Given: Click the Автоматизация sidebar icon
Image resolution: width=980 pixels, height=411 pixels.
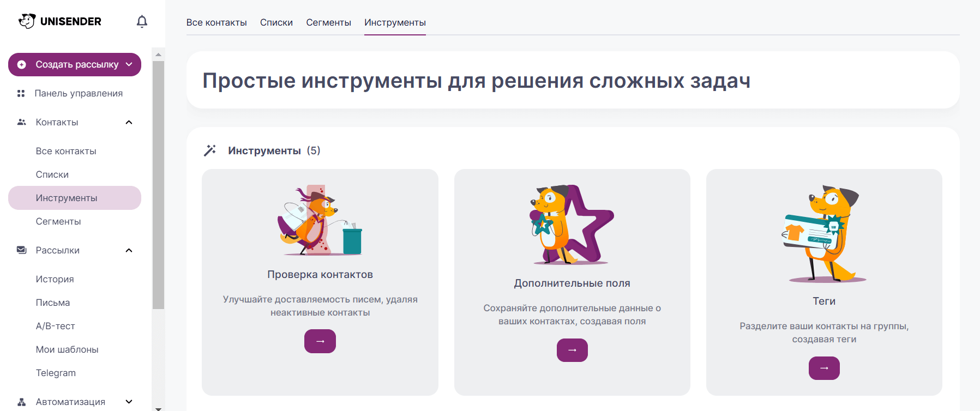Looking at the screenshot, I should (22, 402).
